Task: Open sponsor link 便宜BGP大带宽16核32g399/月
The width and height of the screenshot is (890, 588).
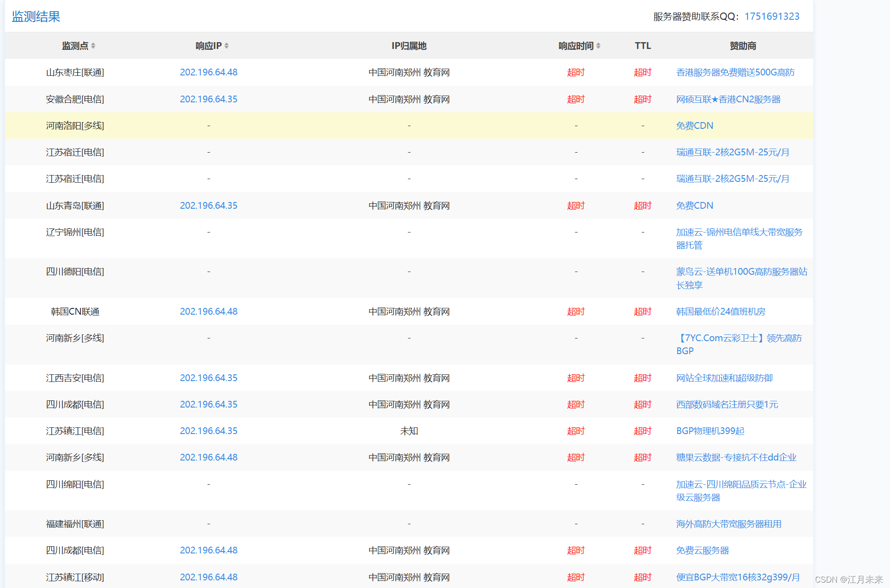Action: click(x=738, y=577)
